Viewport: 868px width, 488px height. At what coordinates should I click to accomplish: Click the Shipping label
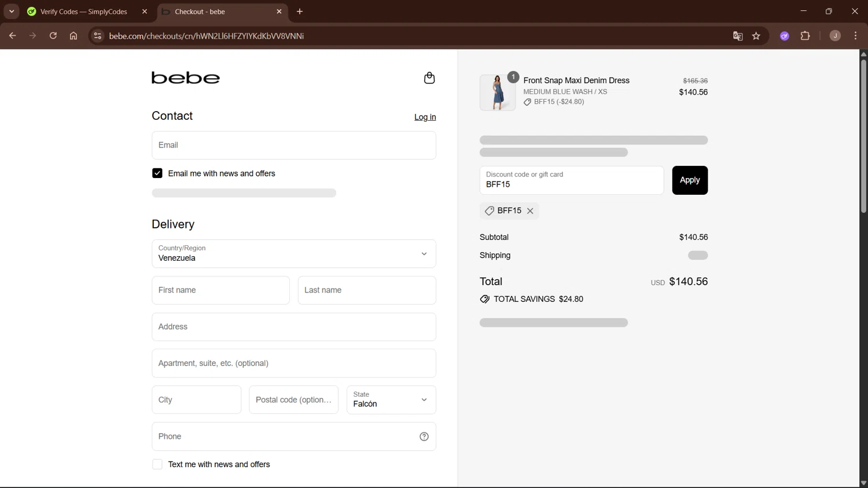click(495, 256)
